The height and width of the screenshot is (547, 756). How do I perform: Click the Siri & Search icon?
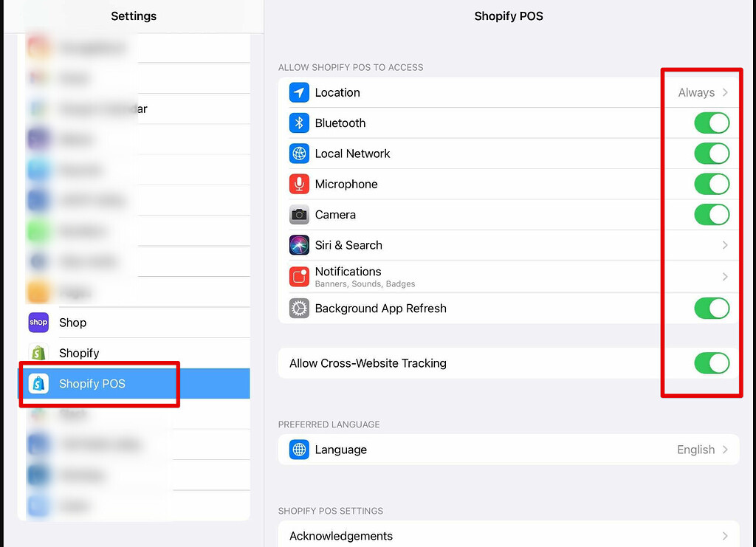click(298, 245)
